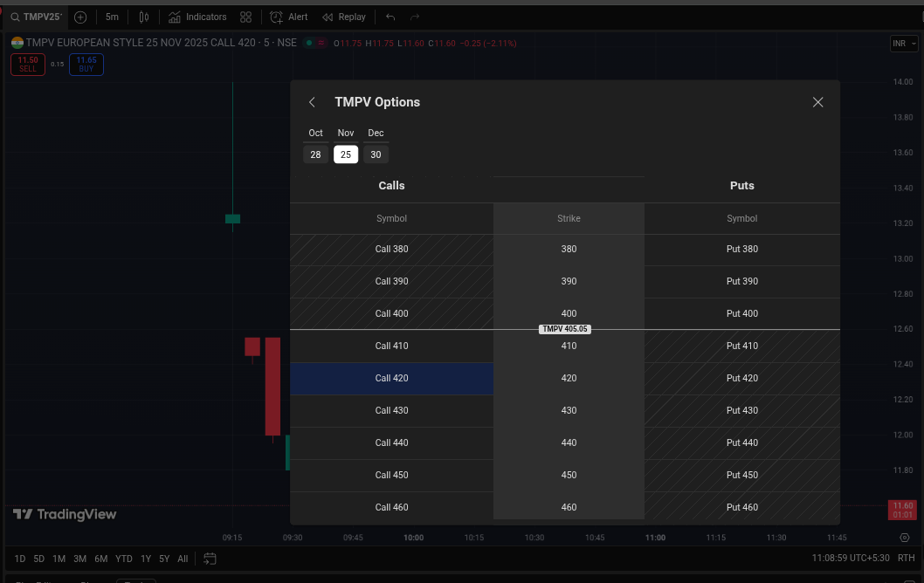The height and width of the screenshot is (583, 924).
Task: Select the Nov 25 expiry date
Action: (x=346, y=154)
